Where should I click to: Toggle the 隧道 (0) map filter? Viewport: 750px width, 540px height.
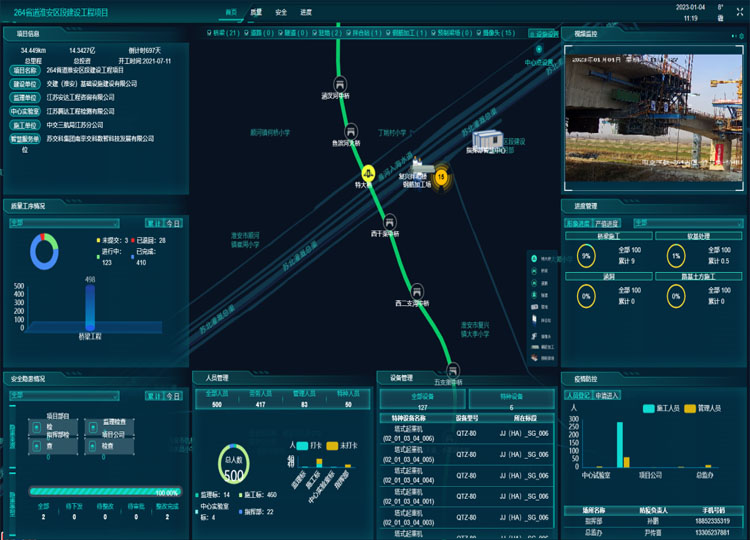coord(293,33)
